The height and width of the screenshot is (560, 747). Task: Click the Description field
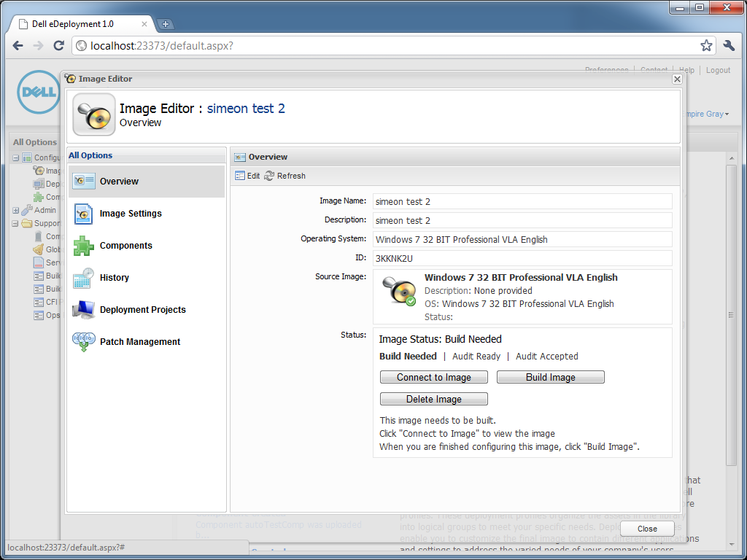(522, 220)
